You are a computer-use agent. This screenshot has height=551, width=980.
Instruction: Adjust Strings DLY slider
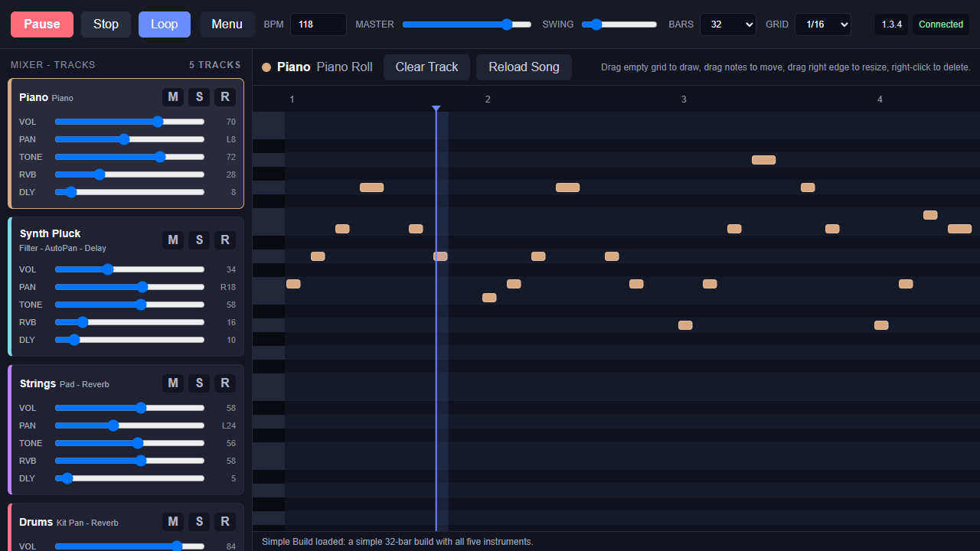click(129, 478)
